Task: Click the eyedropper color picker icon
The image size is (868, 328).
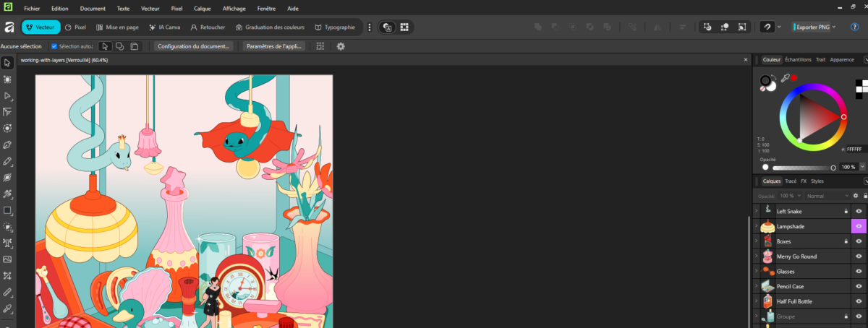Action: [x=784, y=78]
